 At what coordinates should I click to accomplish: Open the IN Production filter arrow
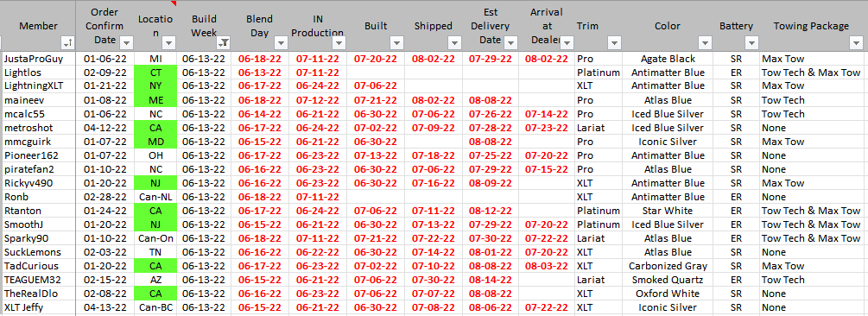pos(339,42)
